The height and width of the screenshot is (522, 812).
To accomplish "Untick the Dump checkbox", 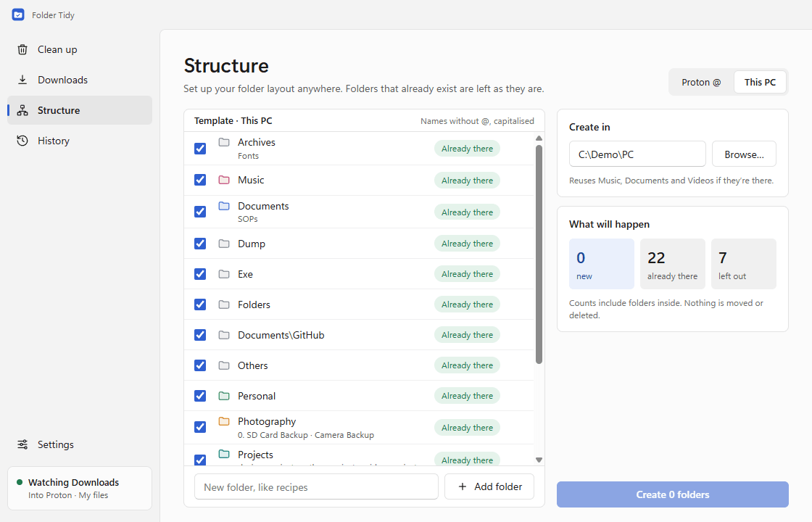I will [200, 244].
